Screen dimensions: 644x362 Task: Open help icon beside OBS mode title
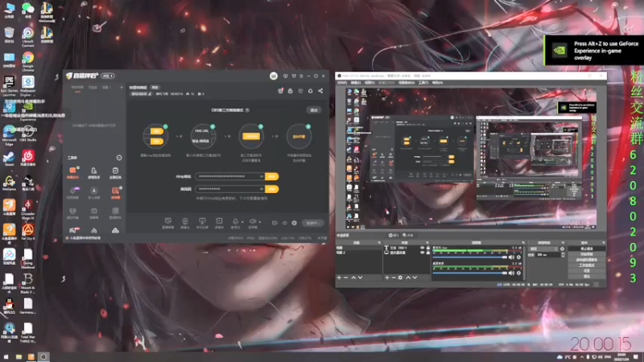coord(247,110)
